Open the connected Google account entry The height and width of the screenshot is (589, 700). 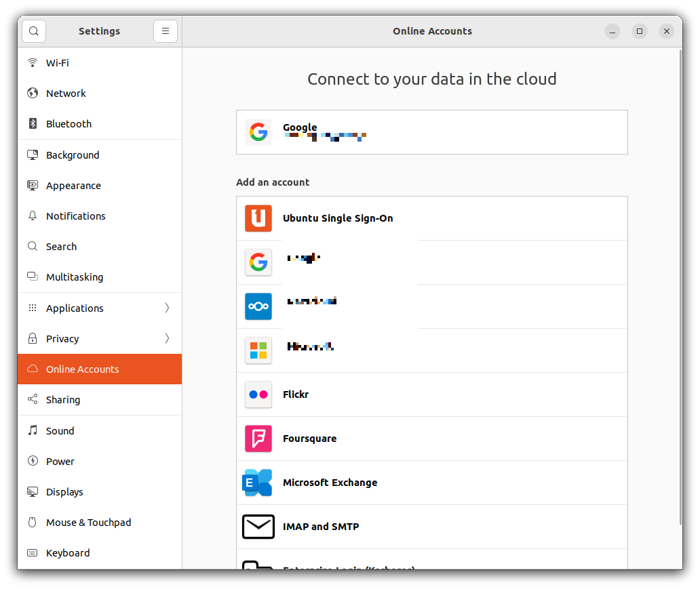(x=431, y=132)
